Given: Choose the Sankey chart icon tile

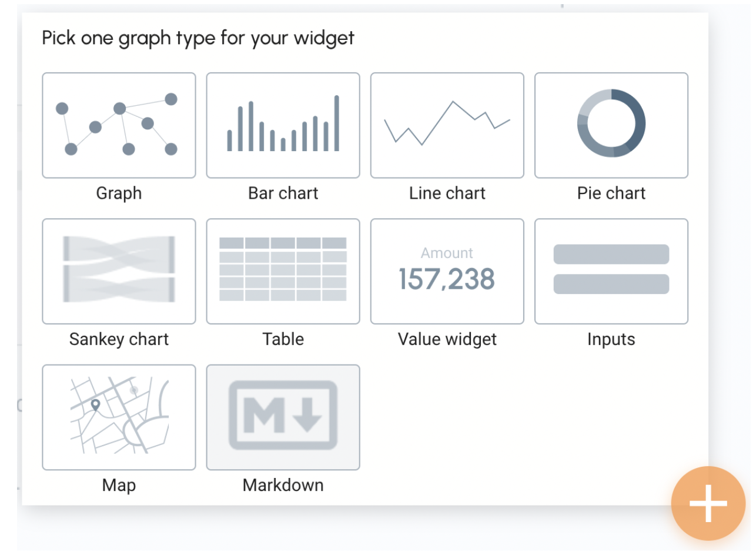Looking at the screenshot, I should (x=119, y=271).
